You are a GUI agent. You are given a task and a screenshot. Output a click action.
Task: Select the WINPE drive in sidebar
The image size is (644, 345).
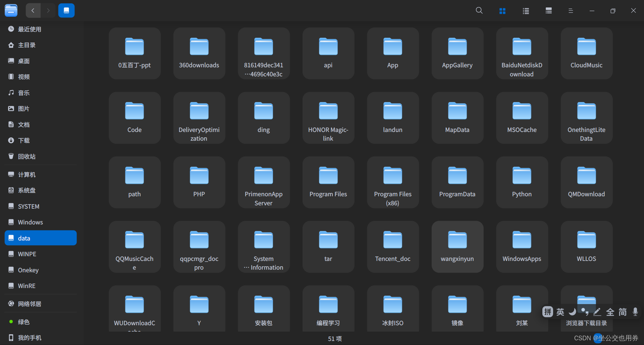tap(41, 254)
